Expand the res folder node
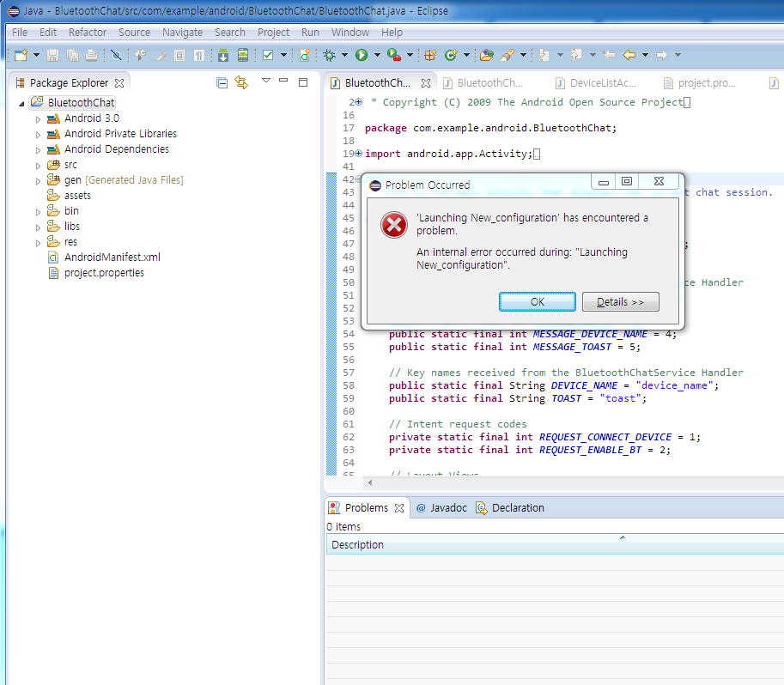 pos(38,244)
